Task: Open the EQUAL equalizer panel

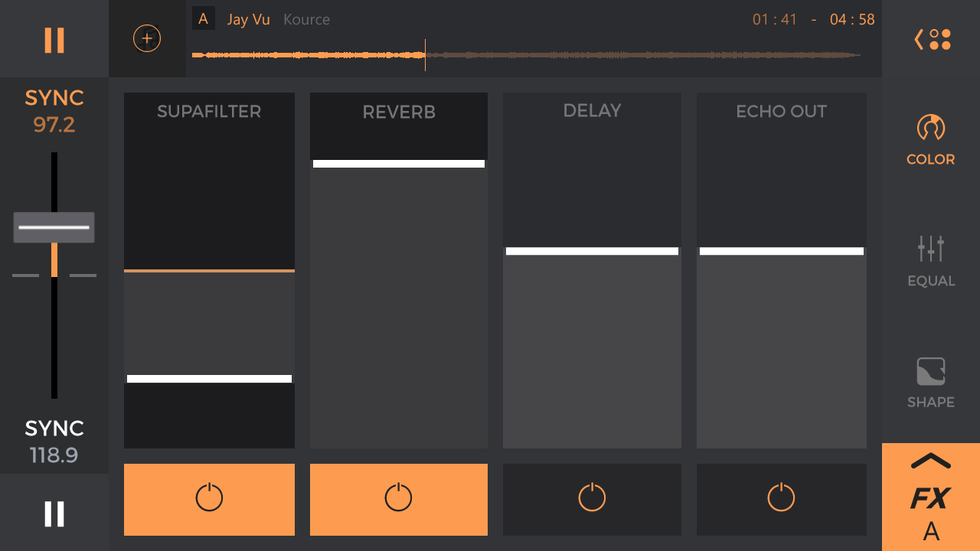Action: coord(930,260)
